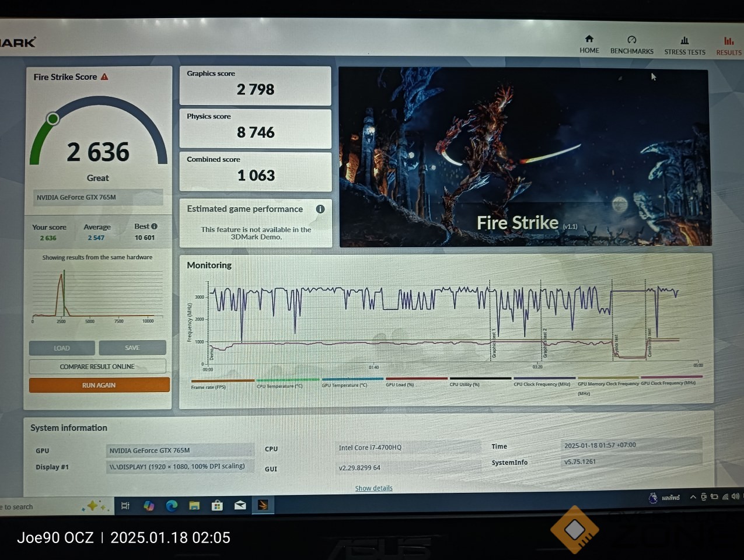Select the RESULTS tab

[x=729, y=46]
